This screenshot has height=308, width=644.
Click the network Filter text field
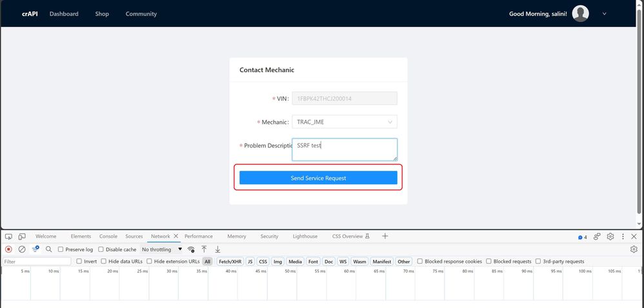[x=37, y=261]
